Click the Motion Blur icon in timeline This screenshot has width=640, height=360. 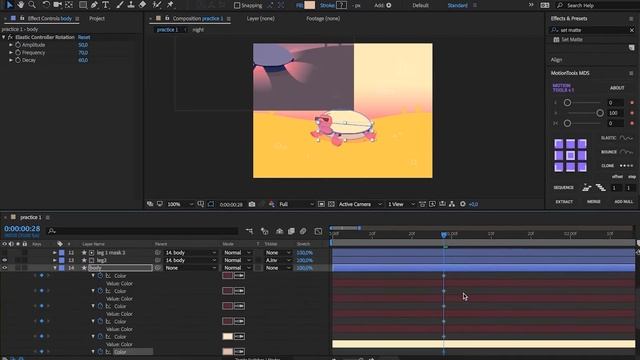click(x=303, y=231)
